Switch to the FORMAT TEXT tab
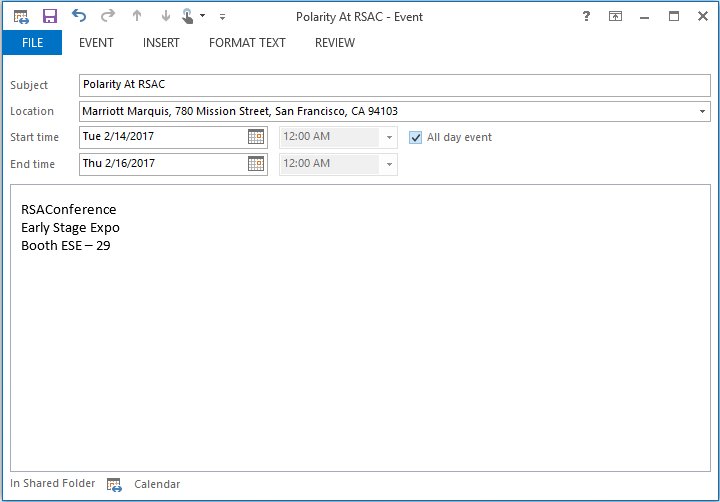This screenshot has height=502, width=720. coord(247,43)
